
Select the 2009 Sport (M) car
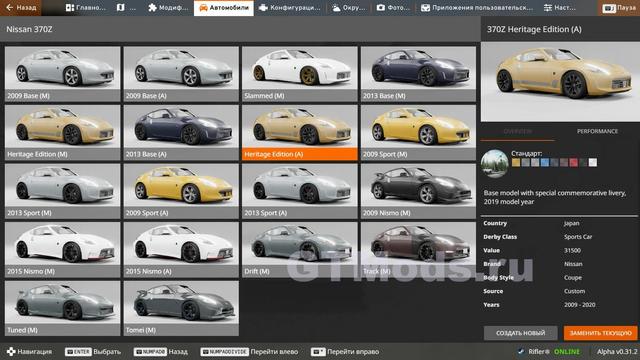(418, 133)
